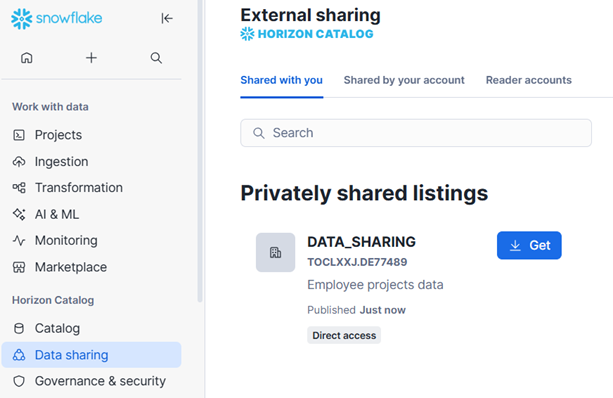
Task: Go to the Home icon
Action: (27, 58)
